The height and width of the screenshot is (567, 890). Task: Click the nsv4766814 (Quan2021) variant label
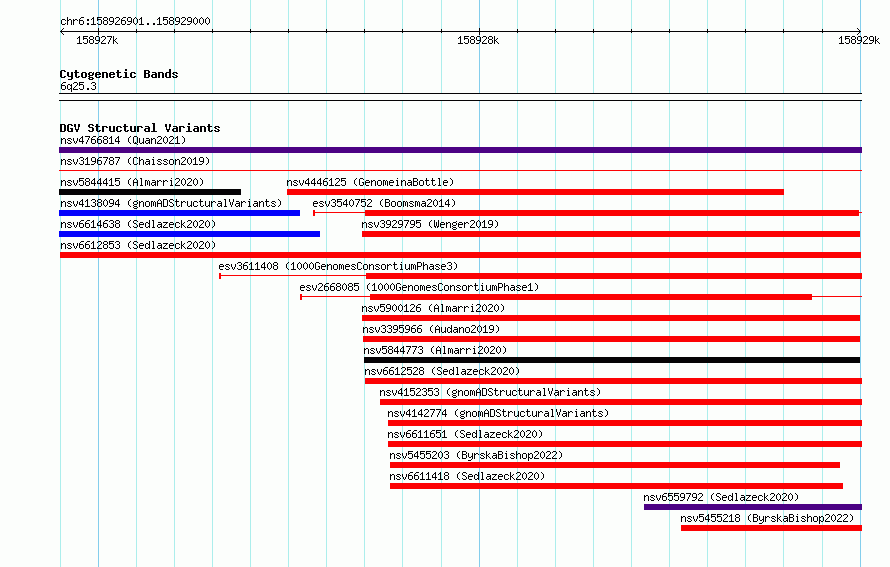[123, 140]
